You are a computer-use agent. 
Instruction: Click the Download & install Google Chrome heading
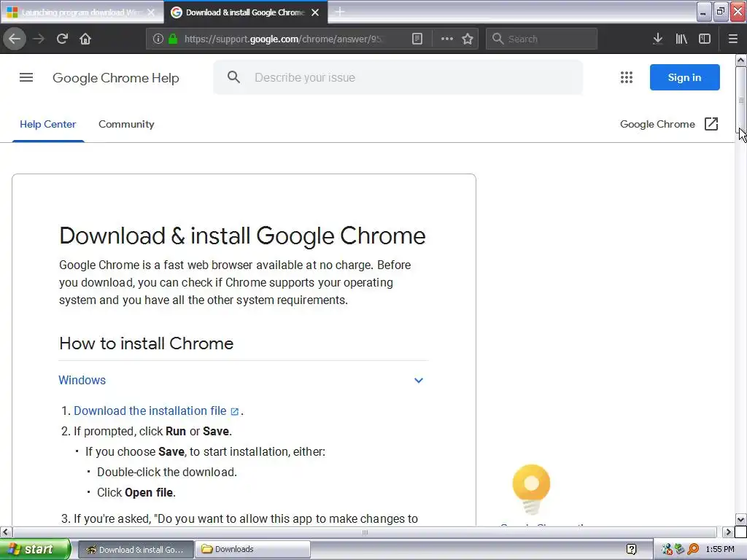point(242,236)
